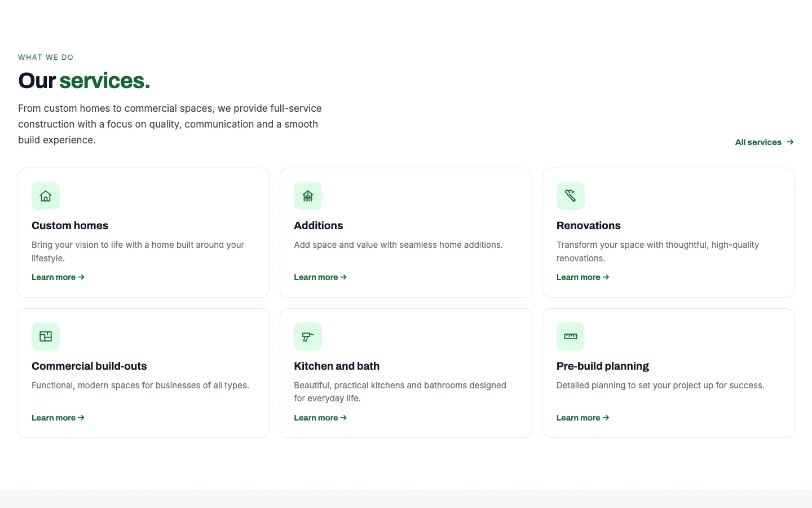Viewport: 812px width, 508px height.
Task: Click Learn more under Custom homes
Action: point(58,277)
